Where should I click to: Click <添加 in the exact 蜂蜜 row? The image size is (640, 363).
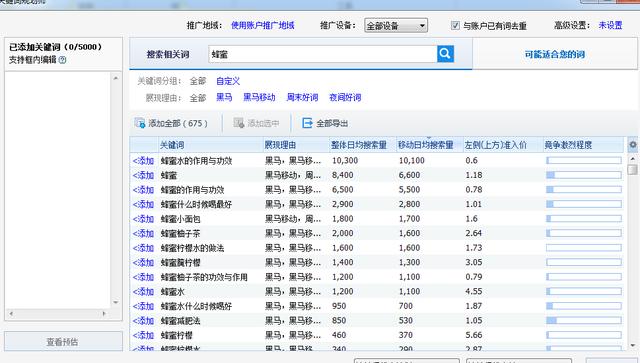pos(143,175)
